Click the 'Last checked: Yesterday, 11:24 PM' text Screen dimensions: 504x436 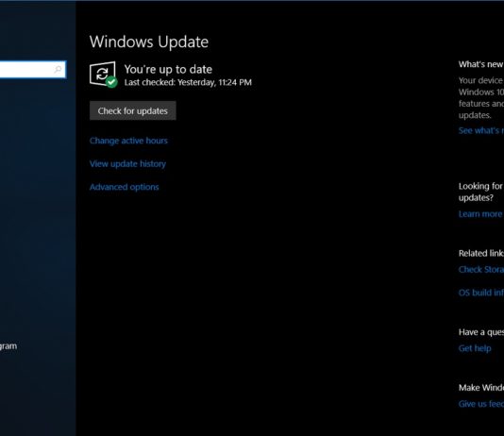coord(188,82)
